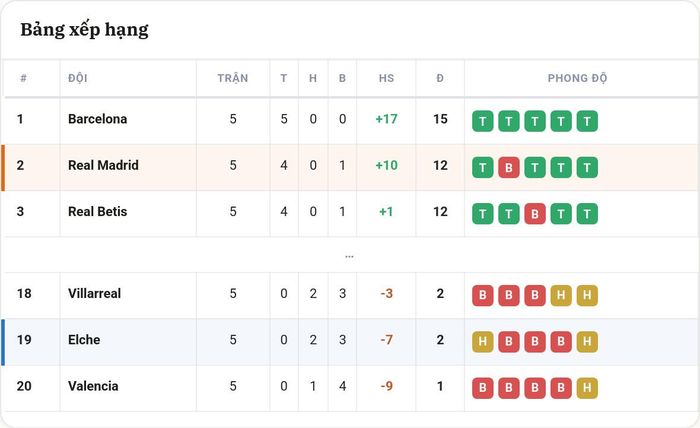Expand hidden rows via the ellipsis
The height and width of the screenshot is (428, 700).
pyautogui.click(x=349, y=257)
